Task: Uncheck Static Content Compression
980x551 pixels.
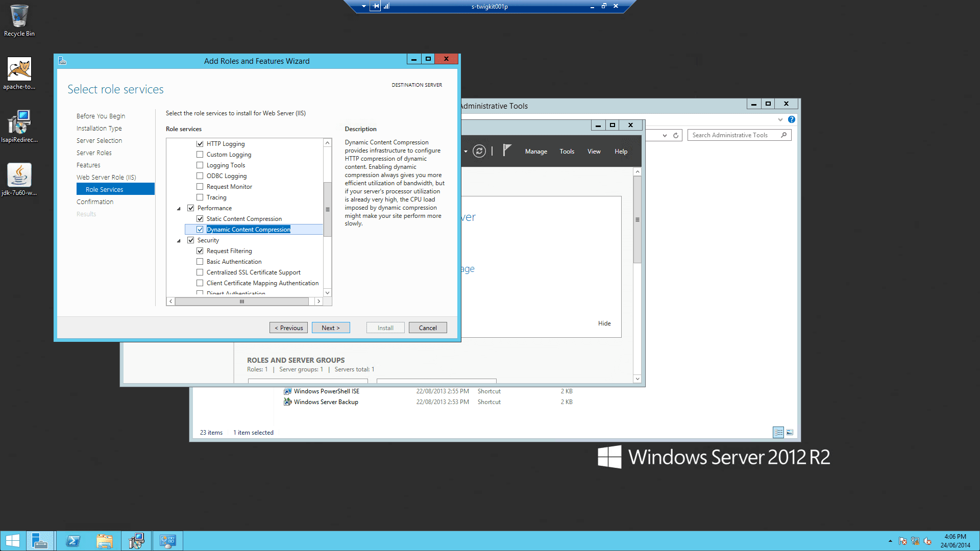Action: click(x=200, y=219)
